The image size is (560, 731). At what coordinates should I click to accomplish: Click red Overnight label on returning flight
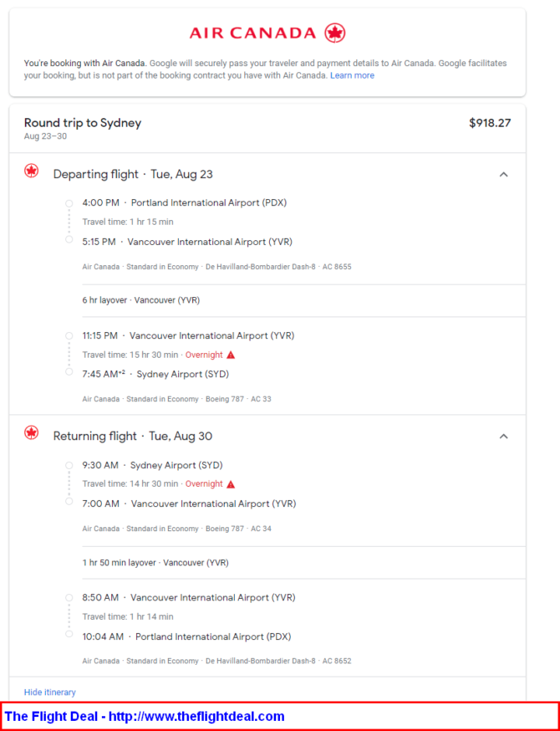(x=204, y=484)
